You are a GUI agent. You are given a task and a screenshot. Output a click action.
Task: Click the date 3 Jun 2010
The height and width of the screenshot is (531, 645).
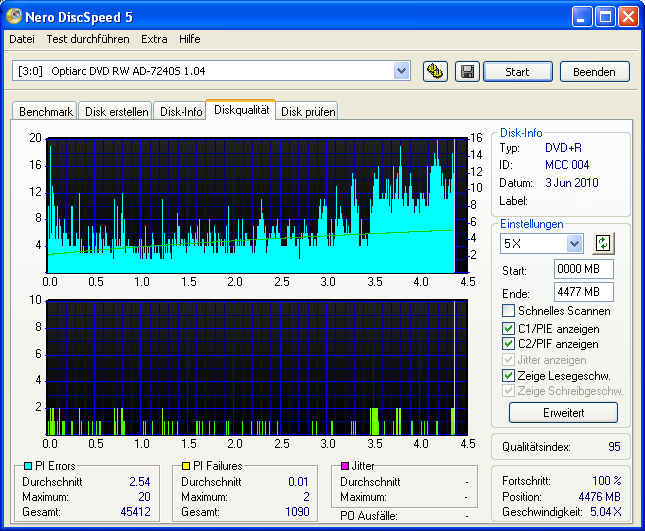[x=572, y=183]
